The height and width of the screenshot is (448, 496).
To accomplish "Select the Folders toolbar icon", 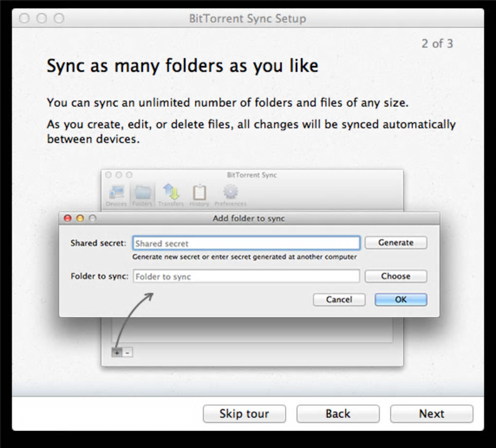I will (x=142, y=196).
